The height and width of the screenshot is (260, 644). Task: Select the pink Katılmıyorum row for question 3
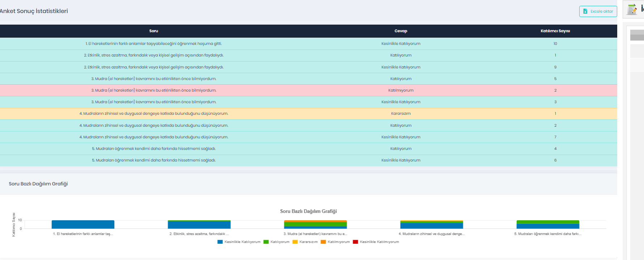[308, 91]
